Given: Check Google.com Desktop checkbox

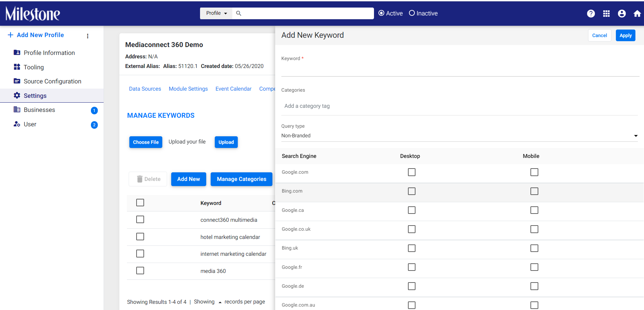Looking at the screenshot, I should click(x=412, y=172).
